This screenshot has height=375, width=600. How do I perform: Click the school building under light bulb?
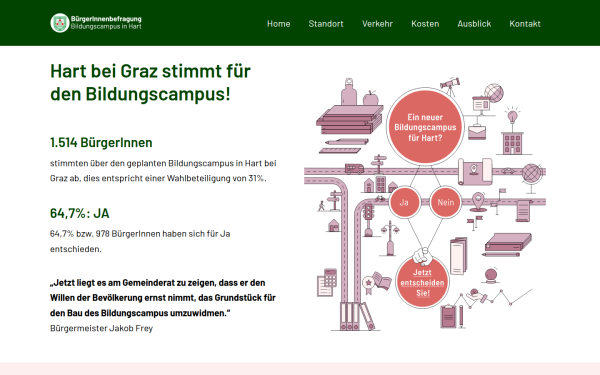click(x=512, y=143)
